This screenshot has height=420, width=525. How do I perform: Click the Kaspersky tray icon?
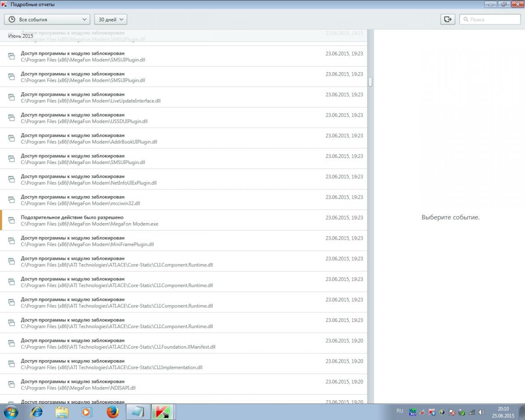coord(432,412)
